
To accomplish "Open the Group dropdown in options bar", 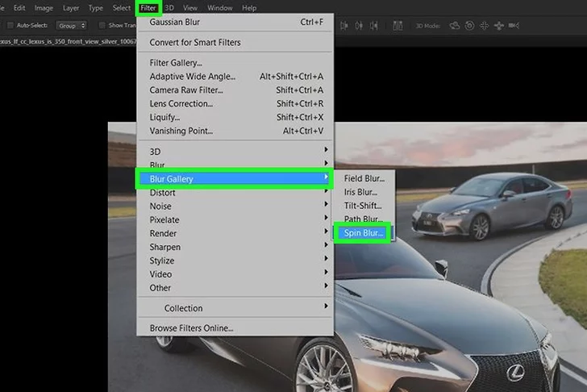I will point(71,26).
